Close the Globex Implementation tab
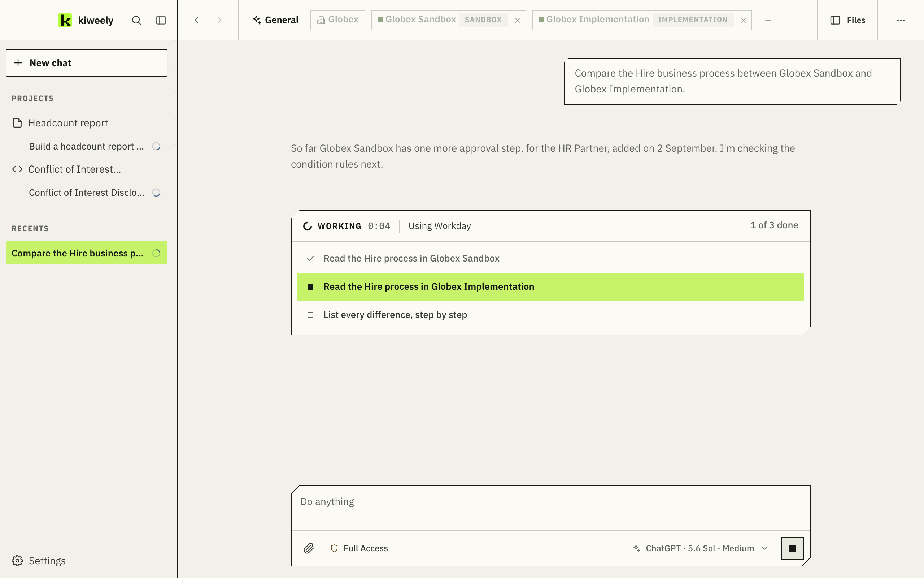 tap(744, 20)
